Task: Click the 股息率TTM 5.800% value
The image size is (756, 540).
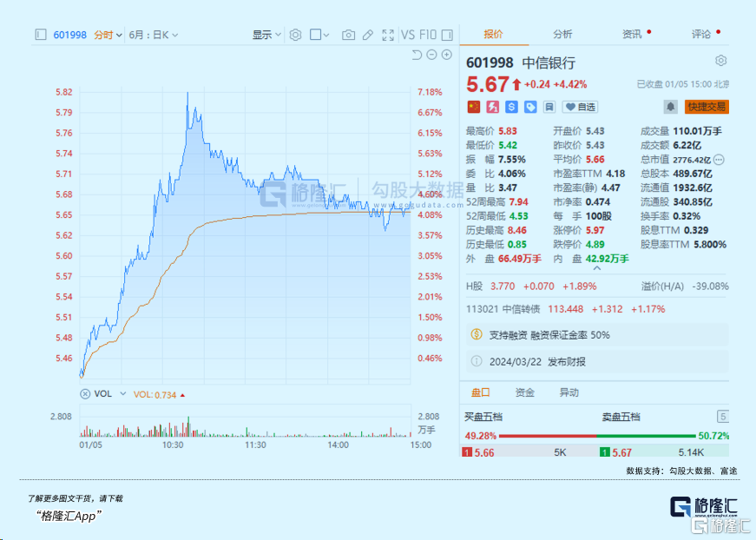Action: [710, 245]
